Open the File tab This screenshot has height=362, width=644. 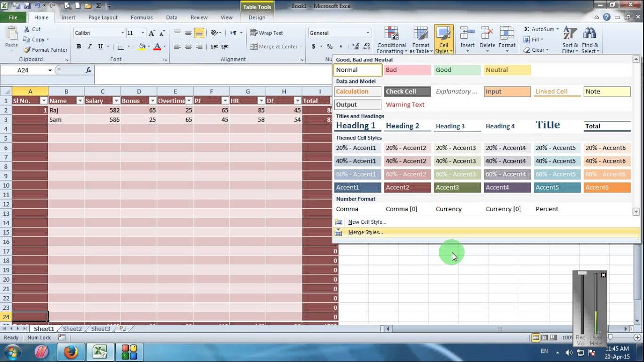point(13,17)
